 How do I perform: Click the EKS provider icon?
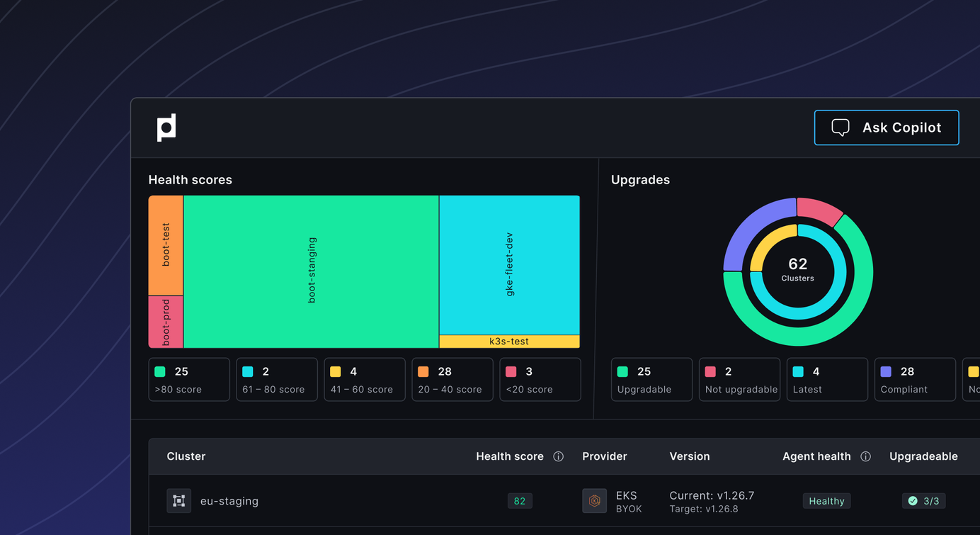pos(594,501)
